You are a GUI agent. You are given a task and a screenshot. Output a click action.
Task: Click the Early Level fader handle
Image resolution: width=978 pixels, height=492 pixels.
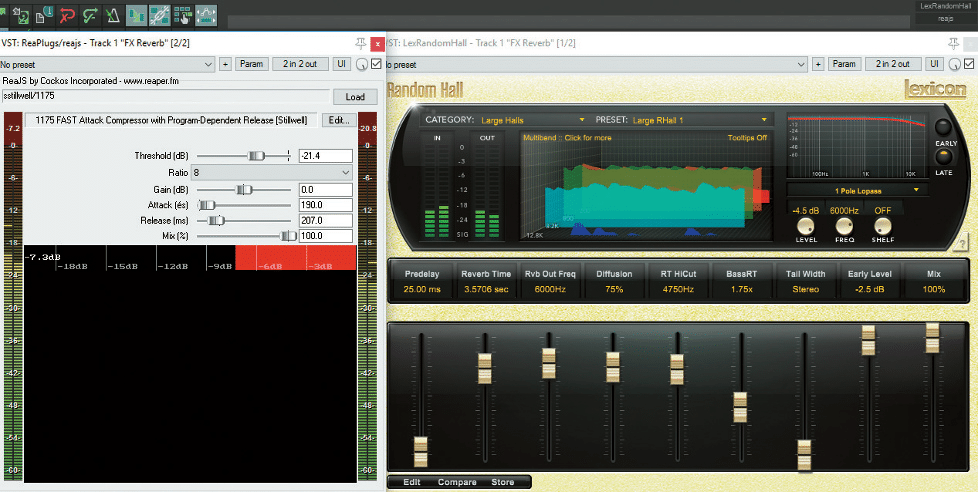[x=868, y=340]
